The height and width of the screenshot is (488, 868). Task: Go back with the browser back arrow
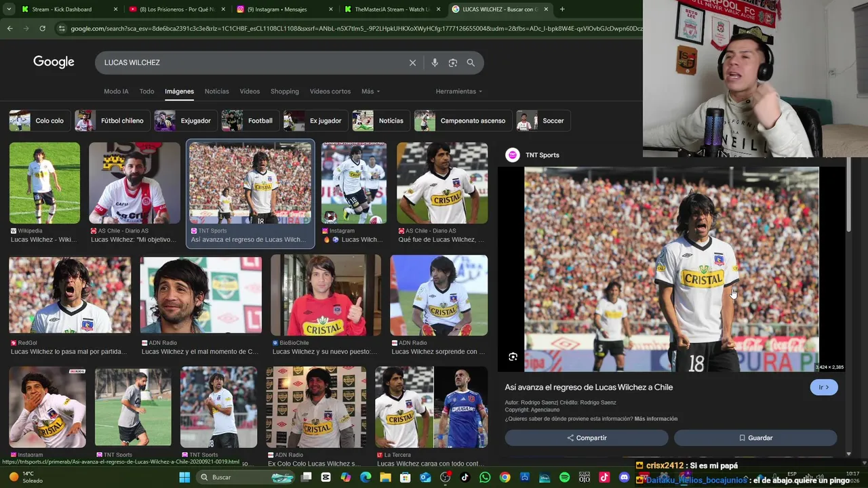point(9,28)
